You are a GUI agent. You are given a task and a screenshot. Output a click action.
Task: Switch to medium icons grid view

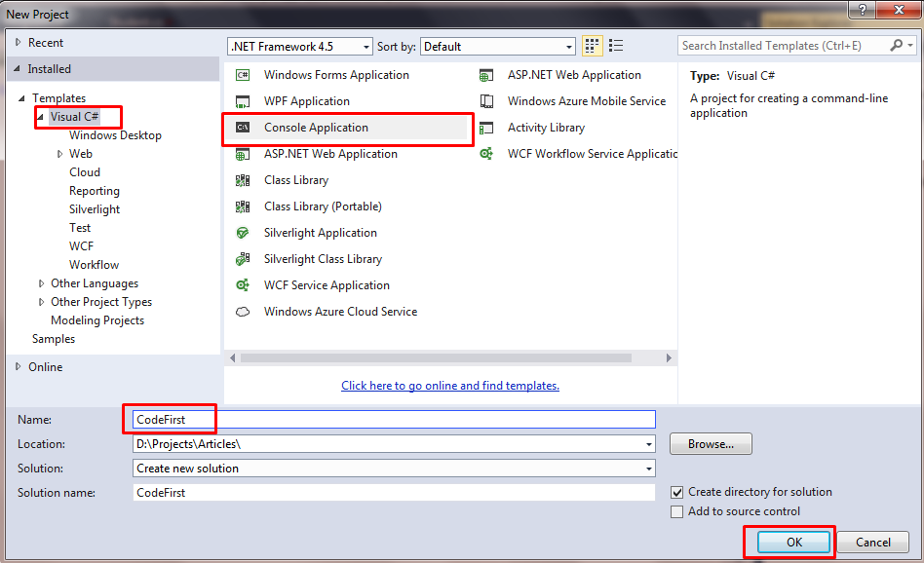click(592, 46)
